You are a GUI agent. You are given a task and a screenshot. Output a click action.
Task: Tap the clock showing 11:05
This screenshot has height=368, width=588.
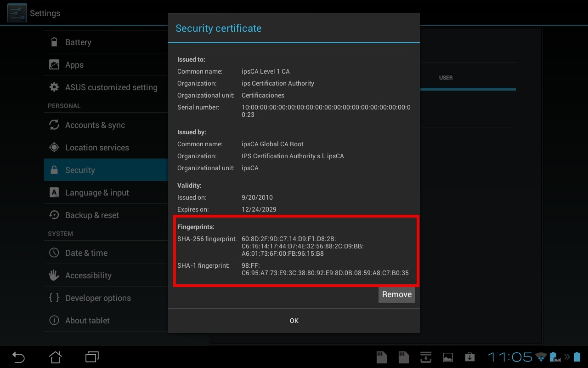[x=509, y=357]
